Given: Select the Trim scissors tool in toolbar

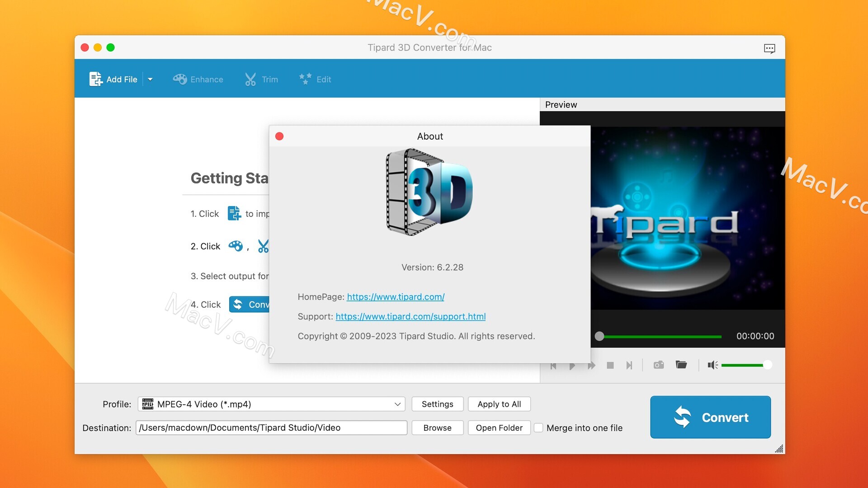Looking at the screenshot, I should pyautogui.click(x=261, y=79).
